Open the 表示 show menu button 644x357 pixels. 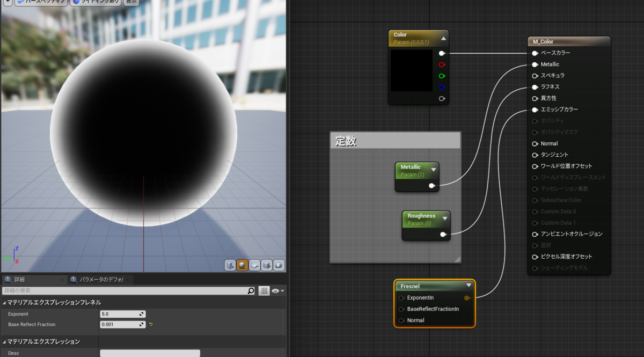131,2
